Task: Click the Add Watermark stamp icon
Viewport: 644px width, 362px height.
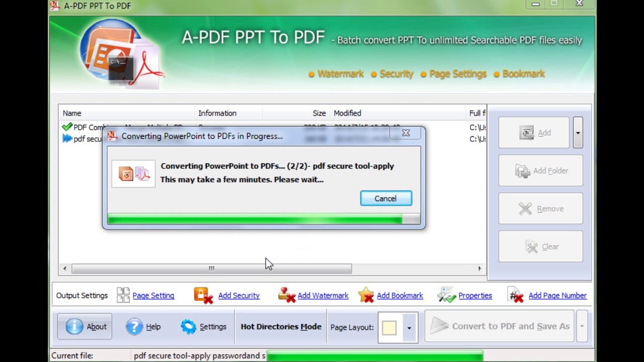Action: pyautogui.click(x=286, y=295)
